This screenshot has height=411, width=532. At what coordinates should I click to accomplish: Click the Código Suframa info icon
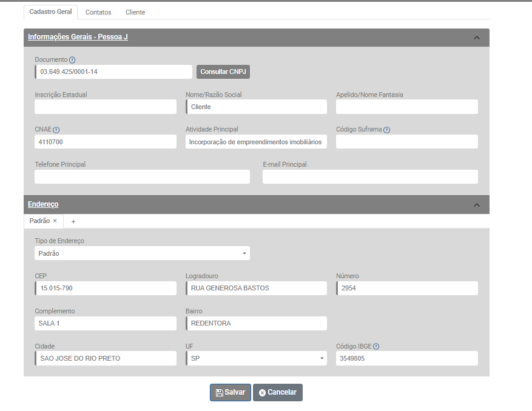[387, 130]
